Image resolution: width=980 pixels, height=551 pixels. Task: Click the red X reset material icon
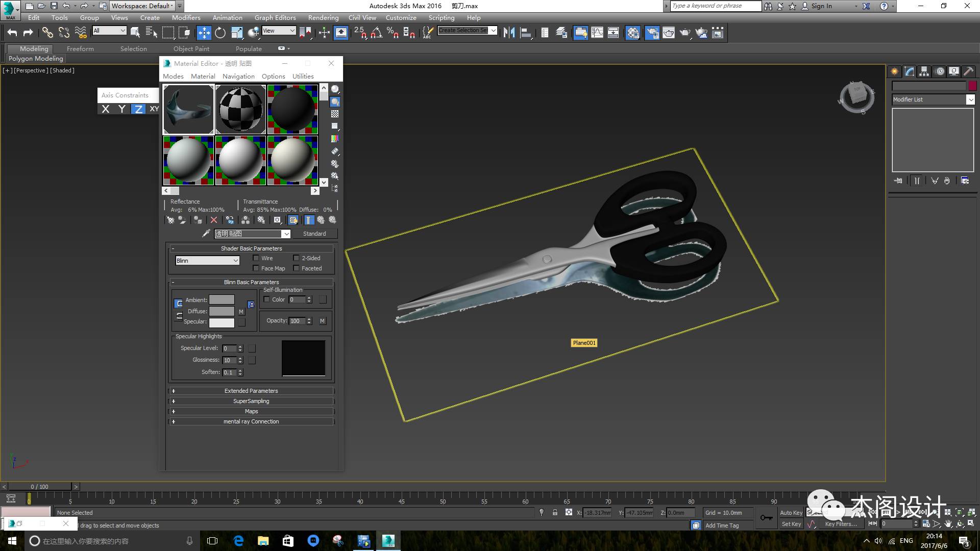tap(214, 220)
